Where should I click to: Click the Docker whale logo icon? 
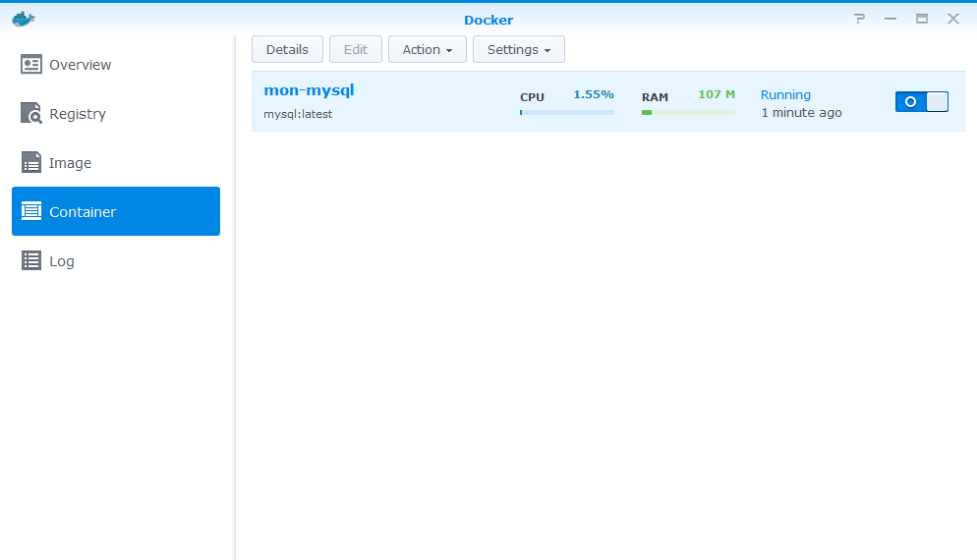[x=23, y=19]
